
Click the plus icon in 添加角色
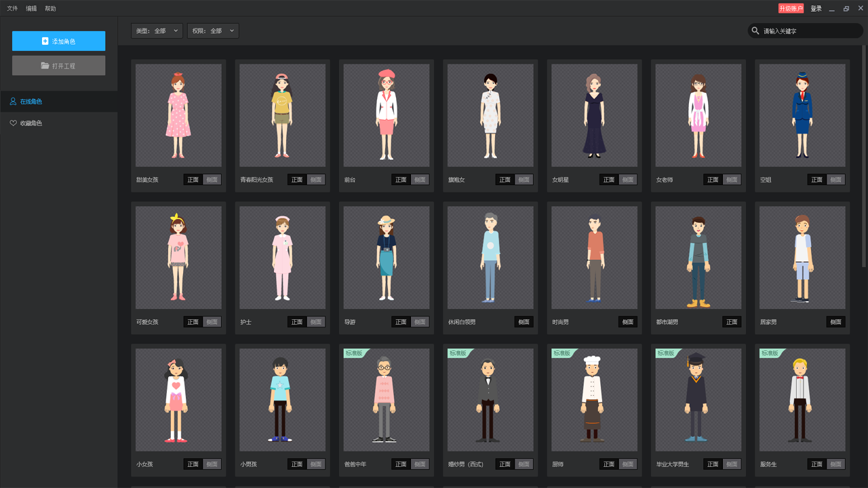(x=45, y=41)
